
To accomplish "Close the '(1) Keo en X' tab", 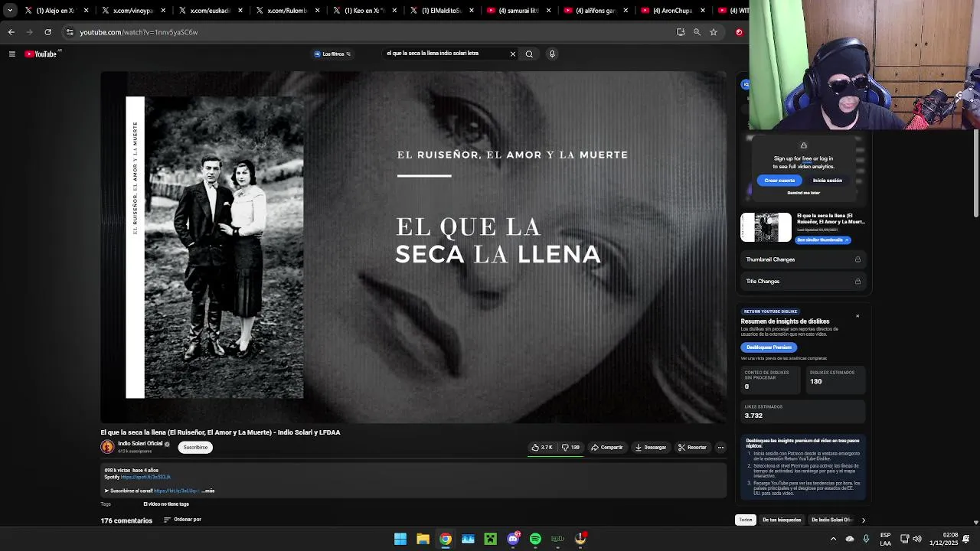I will 394,11.
